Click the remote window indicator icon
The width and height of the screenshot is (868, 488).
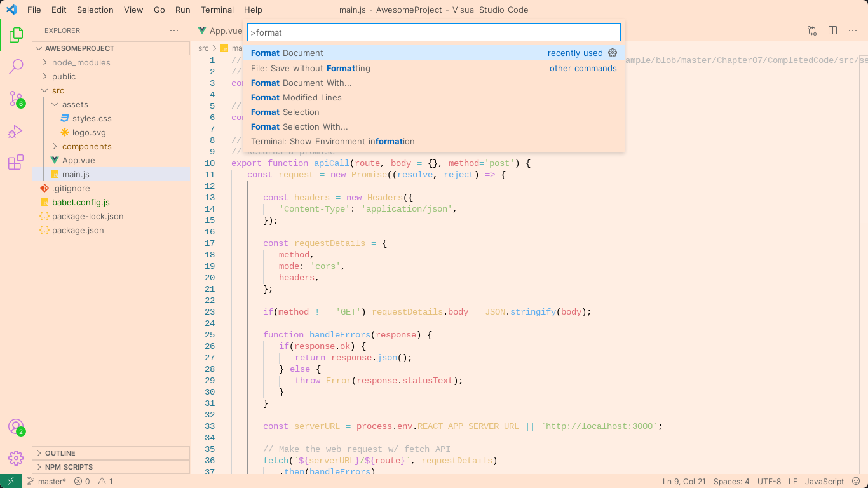point(11,481)
